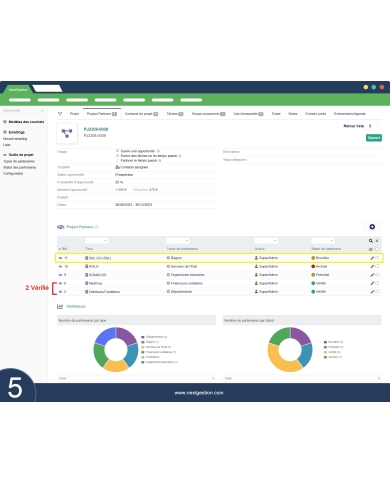Screen dimensions: 390x484
Task: Click the project icon before Projet tab
Action: click(x=60, y=114)
